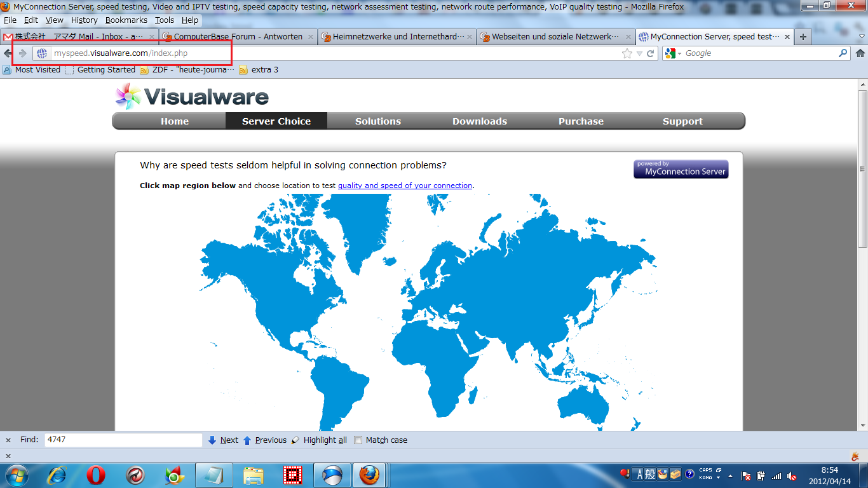This screenshot has height=488, width=868.
Task: Switch to ComputerBase Forum - Antworten tab
Action: click(x=238, y=37)
